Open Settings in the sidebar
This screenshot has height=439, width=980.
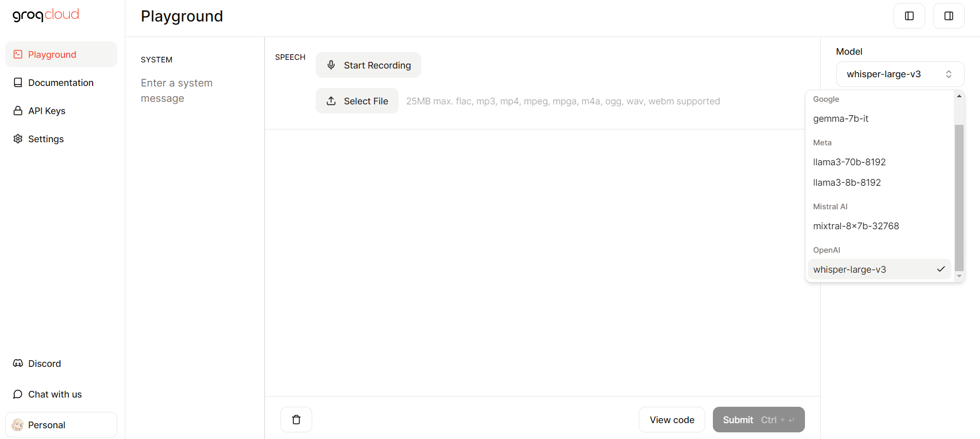click(x=61, y=139)
